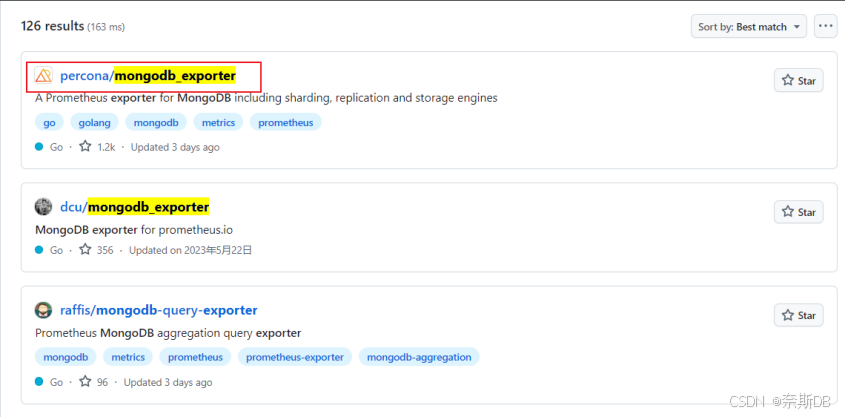Select the 'mongodb' topic tag on percona repo
This screenshot has height=417, width=846.
156,122
